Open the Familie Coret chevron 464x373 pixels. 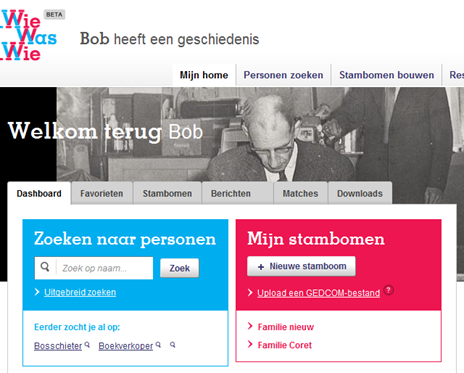[x=250, y=344]
